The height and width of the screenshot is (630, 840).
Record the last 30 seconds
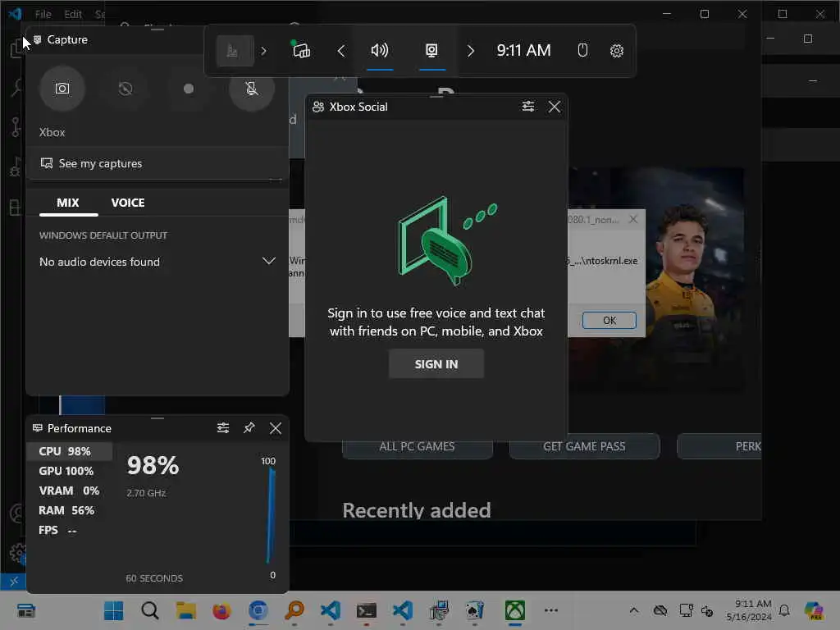pos(126,89)
